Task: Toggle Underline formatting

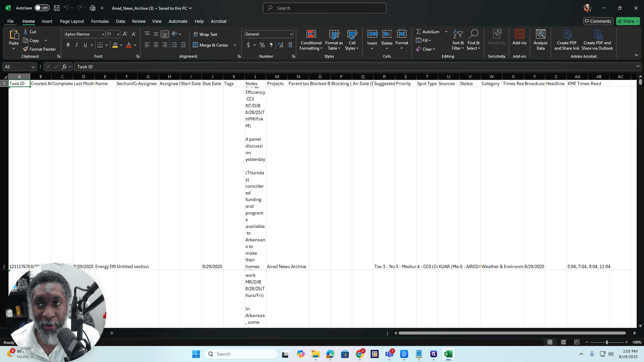Action: [85, 45]
